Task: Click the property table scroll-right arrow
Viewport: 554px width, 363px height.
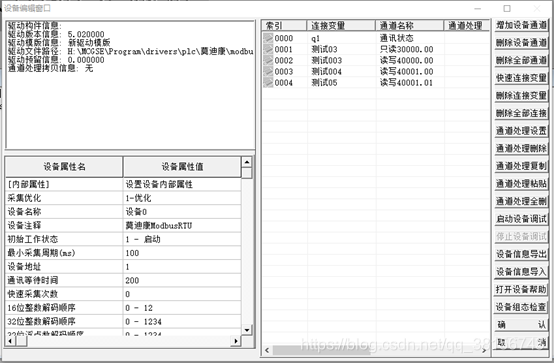Action: [236, 341]
